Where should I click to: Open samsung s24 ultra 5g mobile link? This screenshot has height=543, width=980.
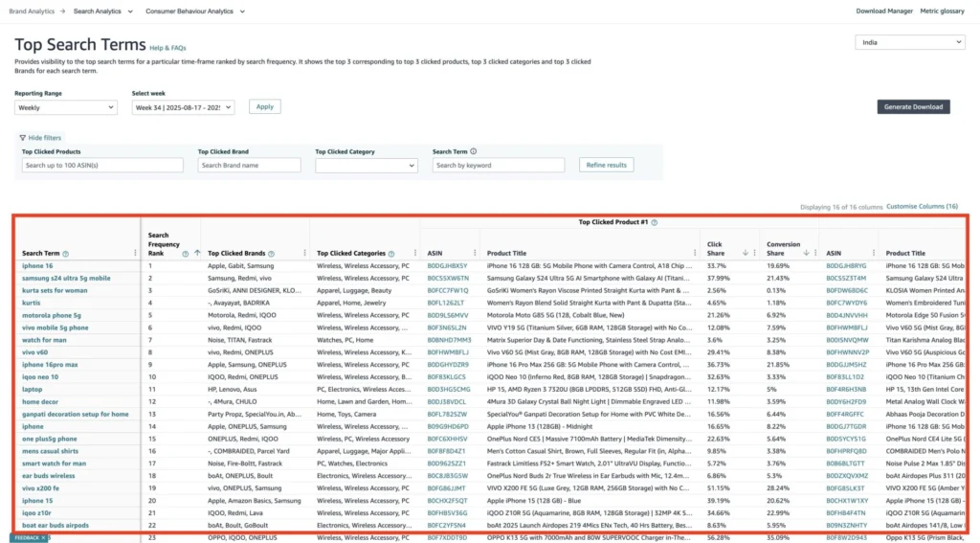(x=66, y=279)
